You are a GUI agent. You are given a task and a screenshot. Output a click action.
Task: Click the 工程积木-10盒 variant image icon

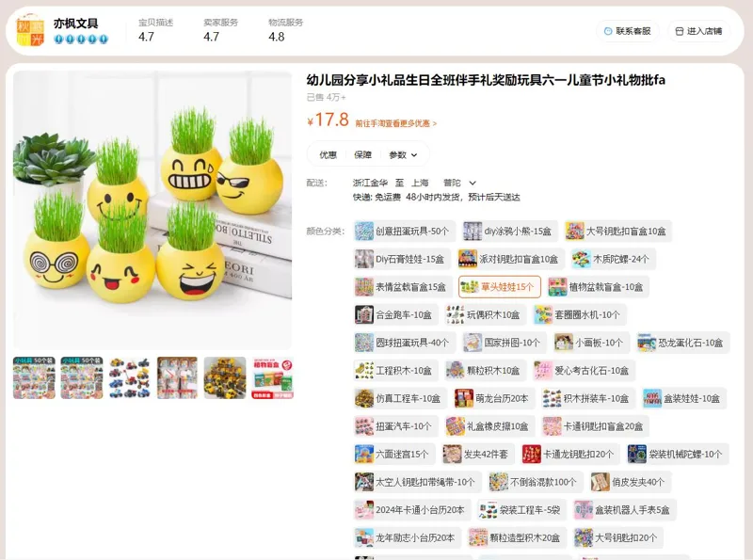coord(364,371)
